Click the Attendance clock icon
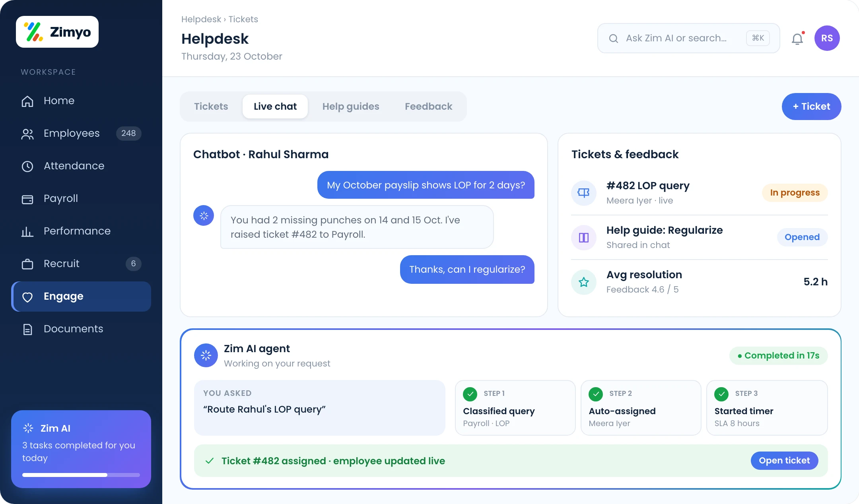This screenshot has height=504, width=859. click(x=27, y=166)
